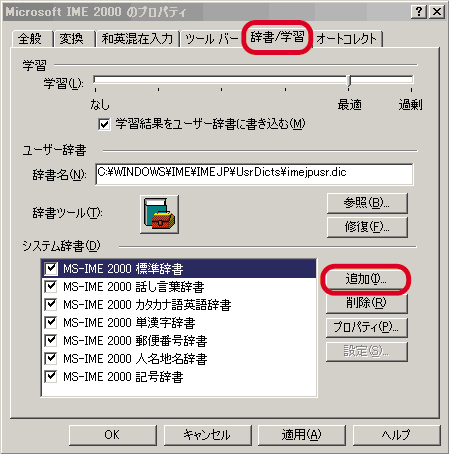Toggle MS-IME 2000 単漢字辞書 checkbox

51,322
